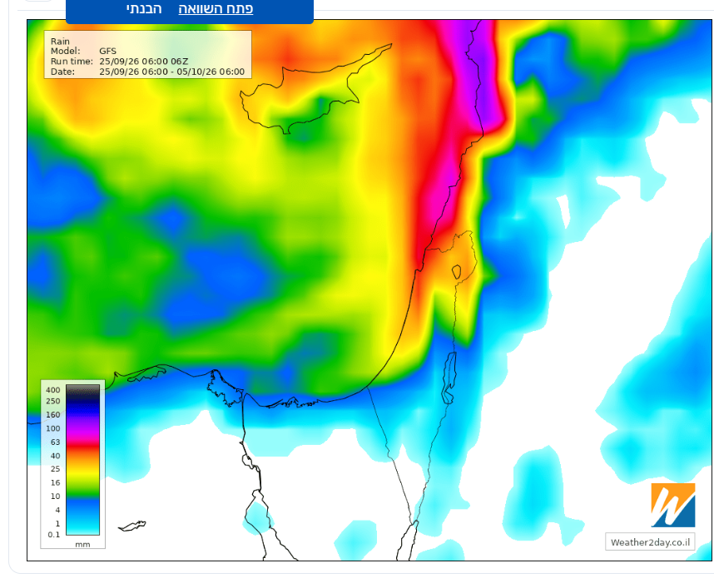Click the rainfall forecast map image
This screenshot has width=714, height=588.
click(369, 290)
